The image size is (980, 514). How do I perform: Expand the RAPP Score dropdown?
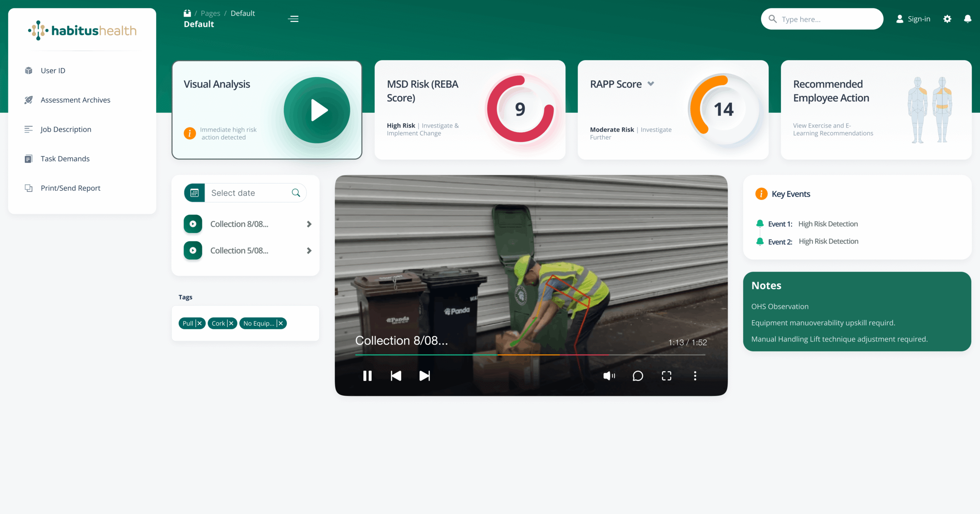pyautogui.click(x=651, y=84)
